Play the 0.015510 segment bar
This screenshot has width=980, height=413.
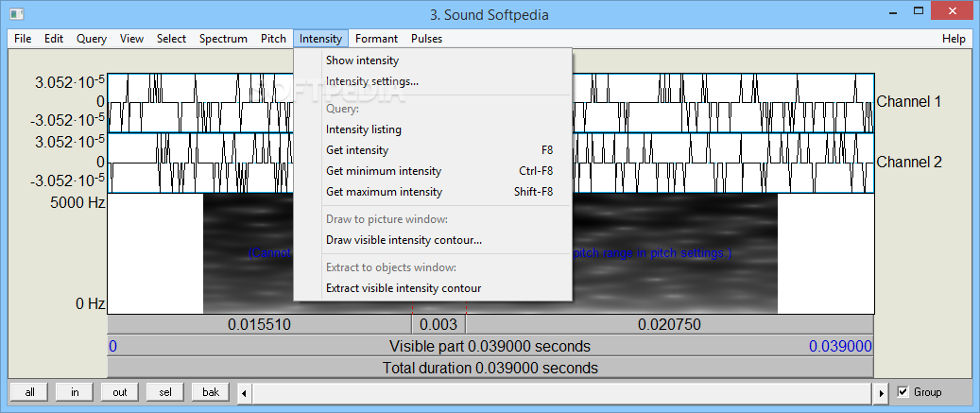[259, 324]
